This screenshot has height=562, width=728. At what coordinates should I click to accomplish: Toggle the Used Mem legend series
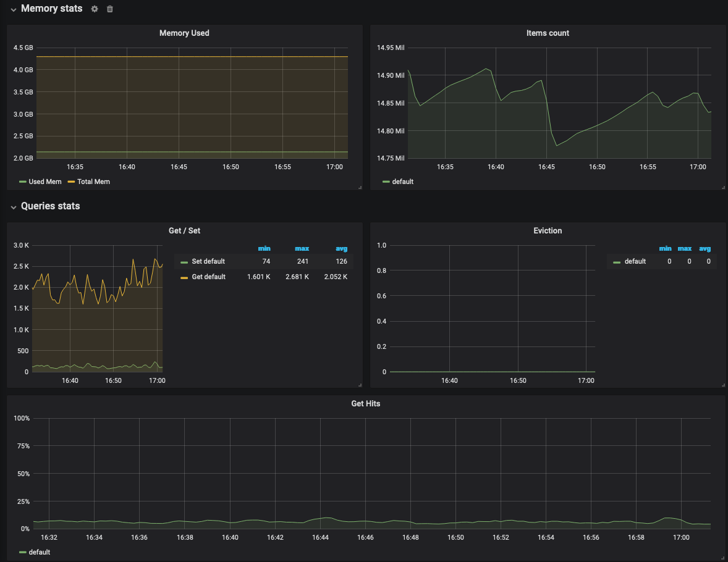tap(45, 182)
